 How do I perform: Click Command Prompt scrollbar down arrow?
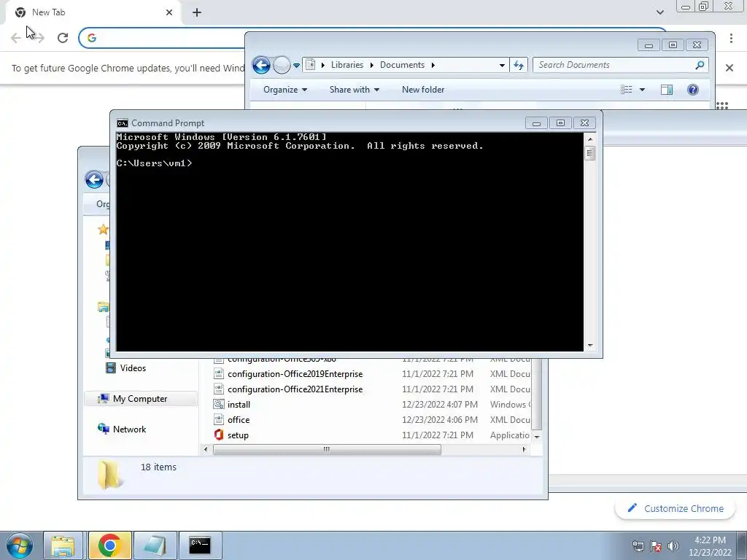[x=590, y=346]
